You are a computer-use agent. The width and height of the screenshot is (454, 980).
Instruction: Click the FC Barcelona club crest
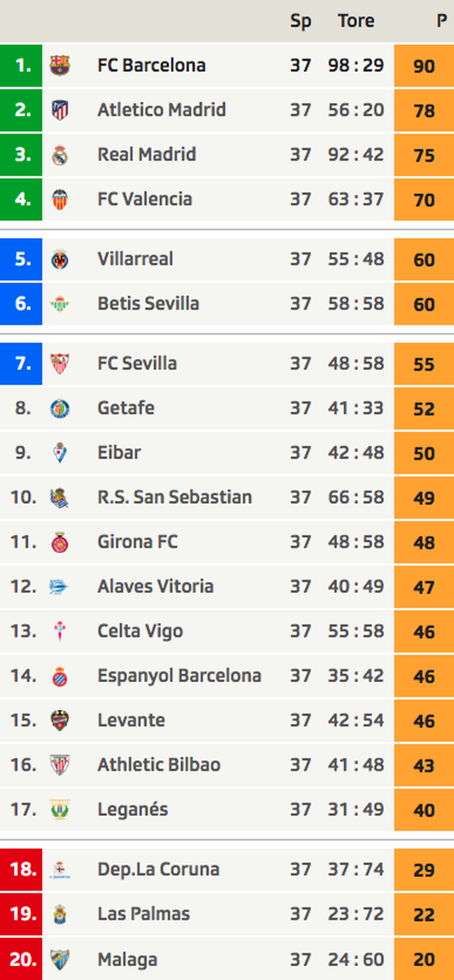tap(59, 66)
